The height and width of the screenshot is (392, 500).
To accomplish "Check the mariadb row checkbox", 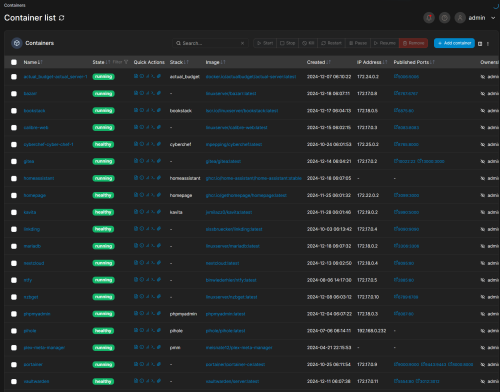I will click(14, 246).
